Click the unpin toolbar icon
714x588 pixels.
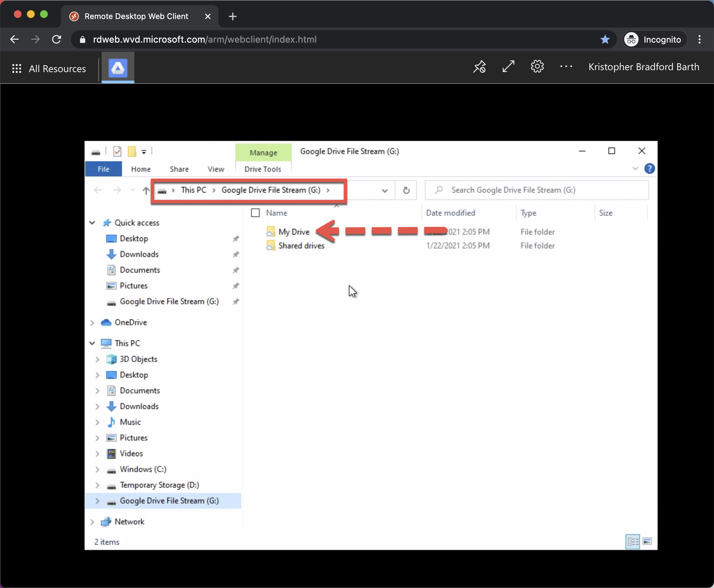[x=480, y=67]
